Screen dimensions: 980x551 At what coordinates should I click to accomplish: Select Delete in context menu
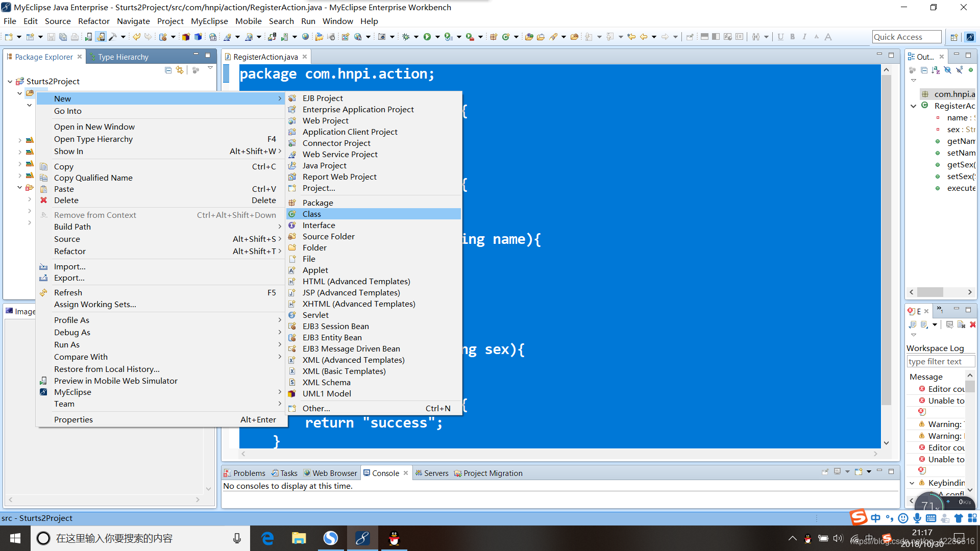coord(160,200)
